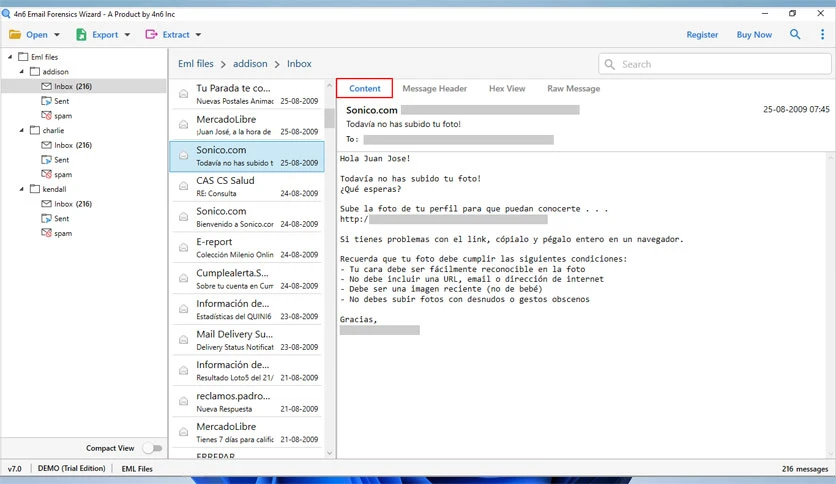Tick the Eml files root checkbox

click(23, 57)
